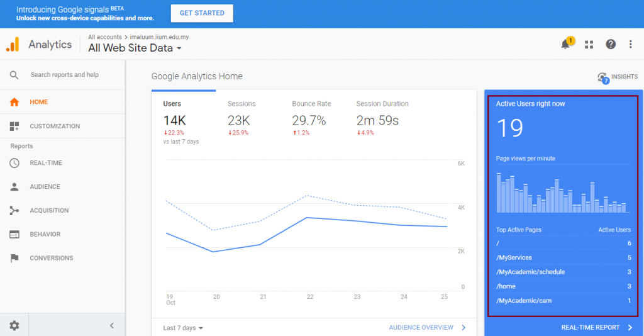Click the Active Users column header
Viewport: 644px width, 336px height.
point(614,230)
